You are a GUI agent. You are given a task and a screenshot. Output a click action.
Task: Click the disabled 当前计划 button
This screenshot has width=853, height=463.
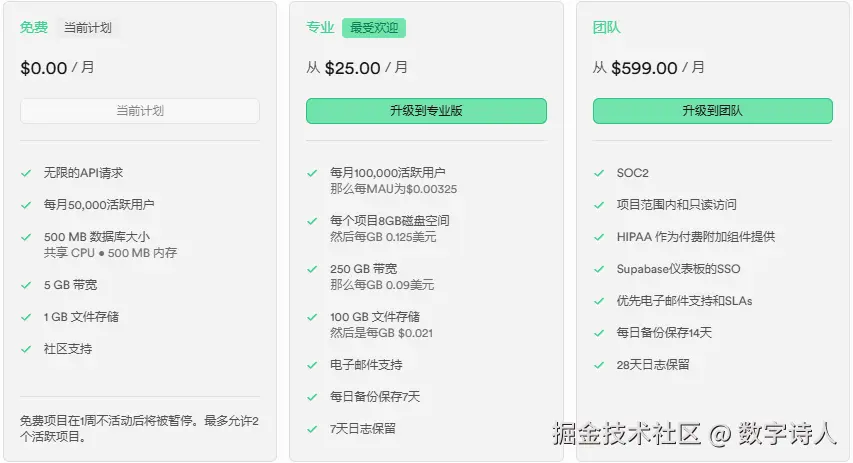[140, 111]
